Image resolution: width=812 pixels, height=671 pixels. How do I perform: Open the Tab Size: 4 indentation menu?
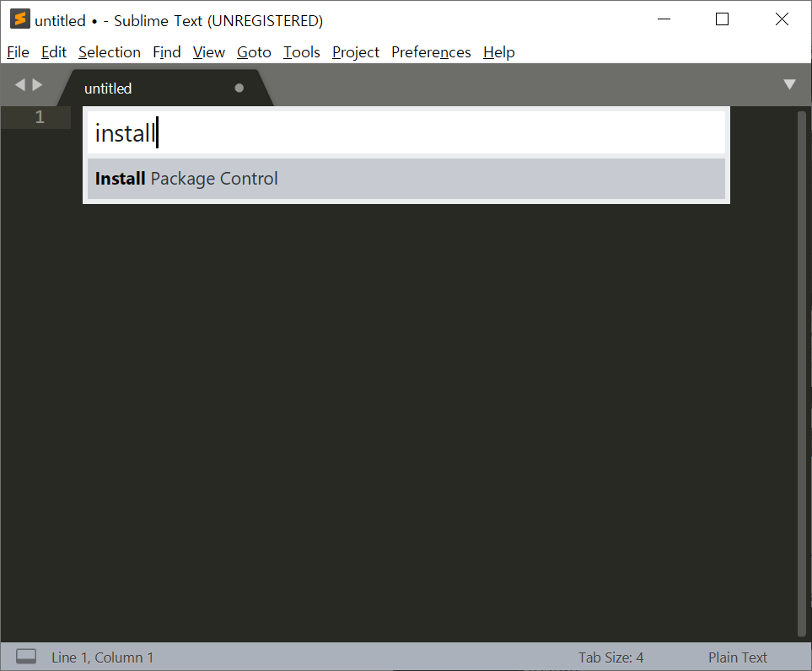[610, 657]
